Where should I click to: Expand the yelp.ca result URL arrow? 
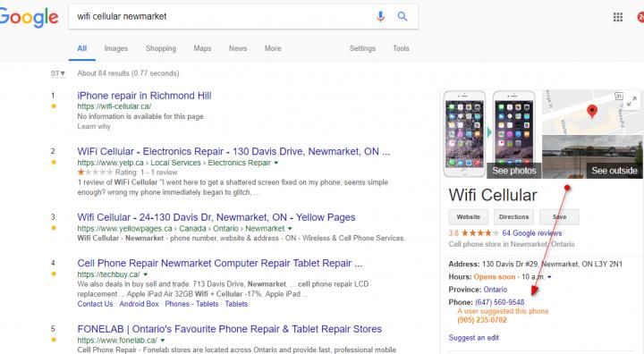click(x=276, y=163)
